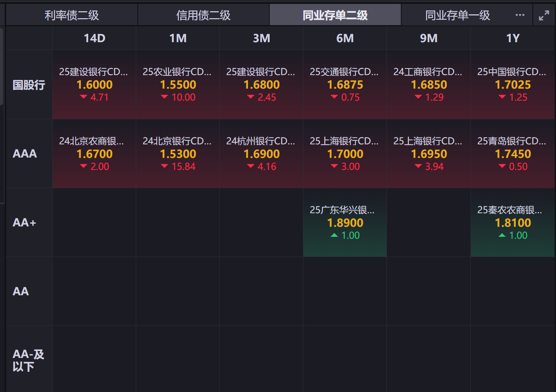Screen dimensions: 556x392
Task: Switch to the 利率债二级 tab
Action: 72,15
